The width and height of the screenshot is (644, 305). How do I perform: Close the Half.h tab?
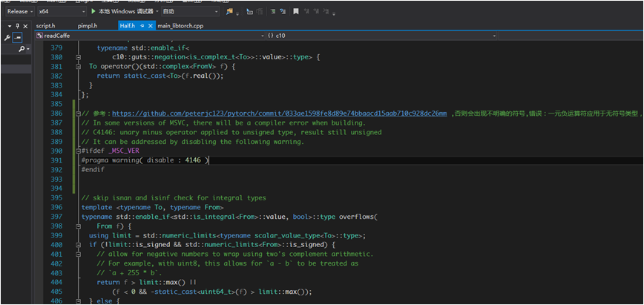click(151, 26)
